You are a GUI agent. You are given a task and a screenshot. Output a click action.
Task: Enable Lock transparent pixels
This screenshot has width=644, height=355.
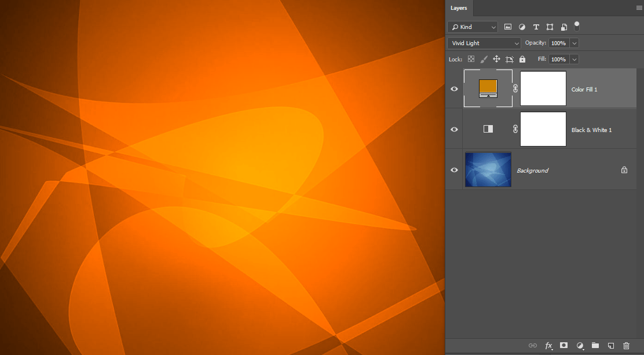(471, 58)
